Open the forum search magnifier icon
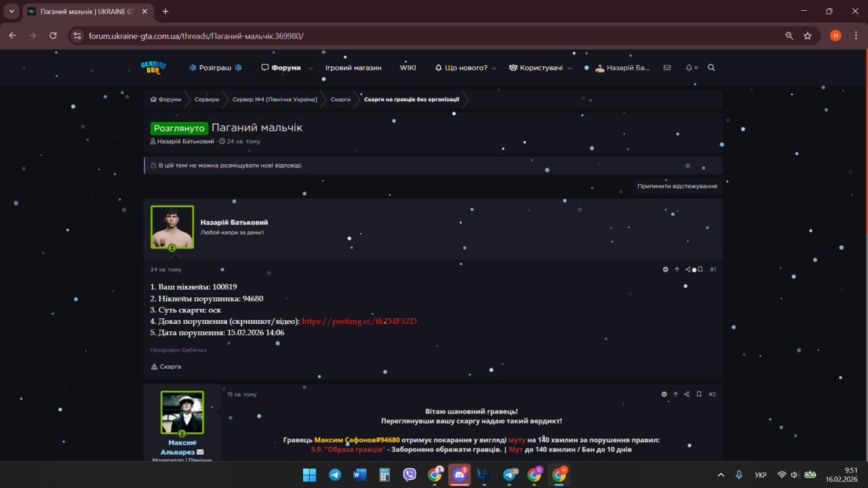This screenshot has height=488, width=868. (711, 68)
